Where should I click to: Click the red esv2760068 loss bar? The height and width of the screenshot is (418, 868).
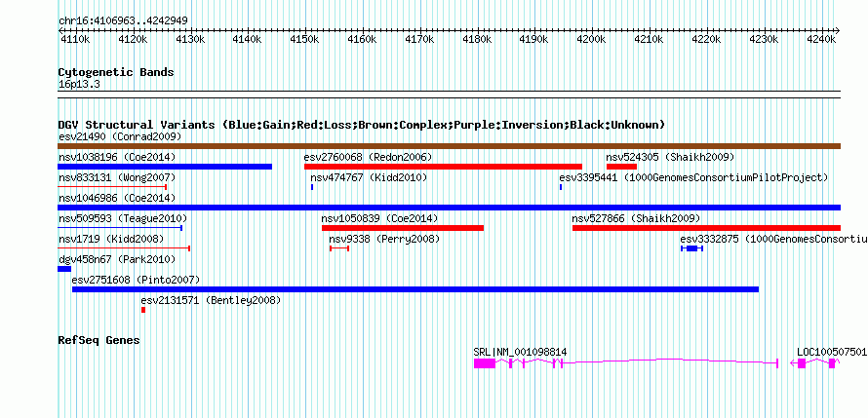(x=443, y=167)
